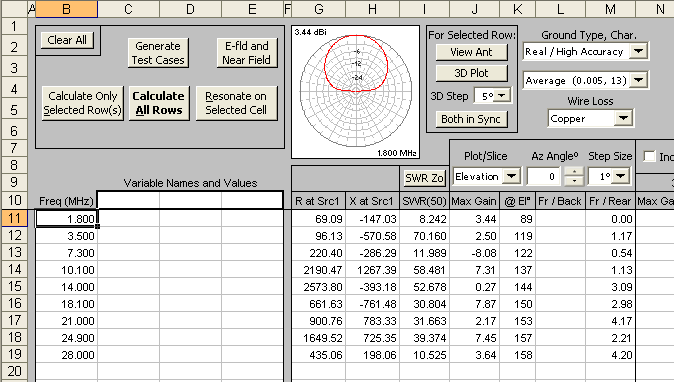The image size is (674, 382).
Task: Select elevation value 153
Action: coord(518,321)
